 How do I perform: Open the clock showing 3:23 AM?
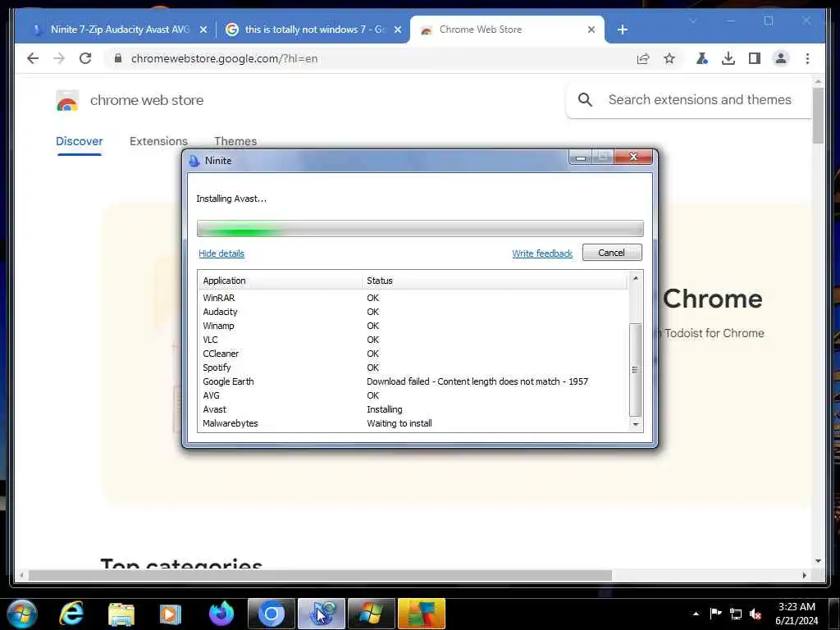797,614
